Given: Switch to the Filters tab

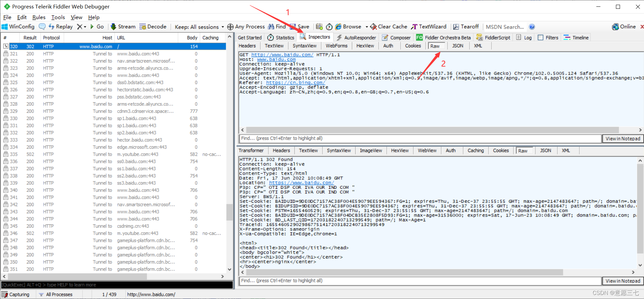Looking at the screenshot, I should coord(548,38).
